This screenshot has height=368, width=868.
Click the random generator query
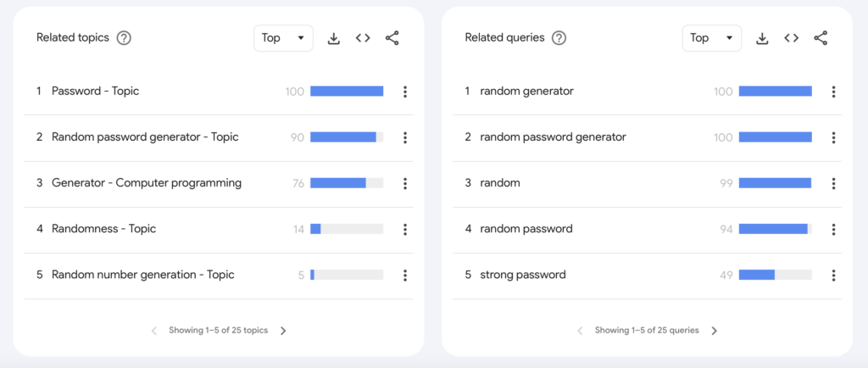click(x=526, y=92)
